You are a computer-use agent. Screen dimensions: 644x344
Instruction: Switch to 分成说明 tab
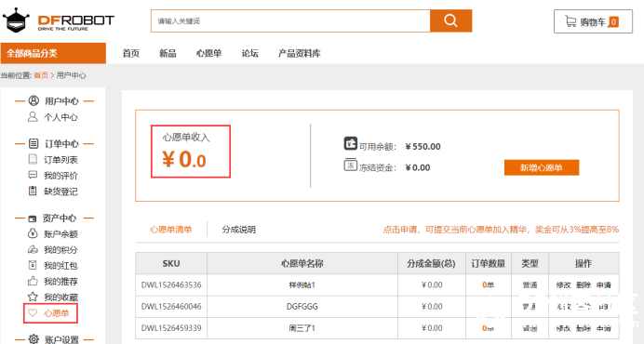click(239, 230)
